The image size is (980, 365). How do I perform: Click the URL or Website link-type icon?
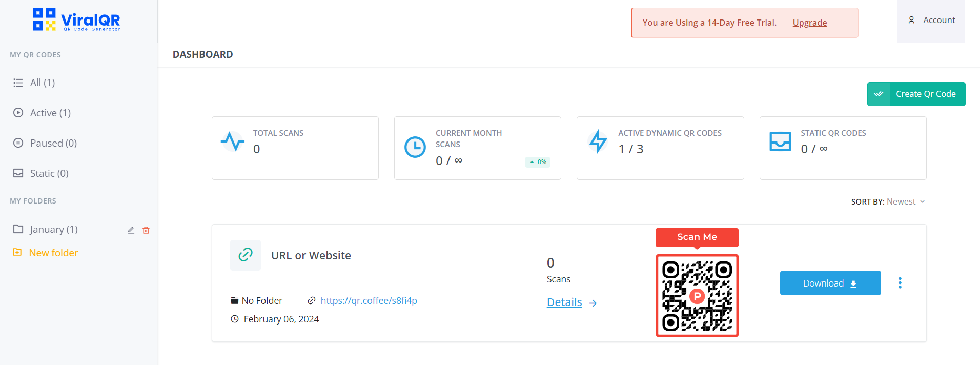click(246, 255)
